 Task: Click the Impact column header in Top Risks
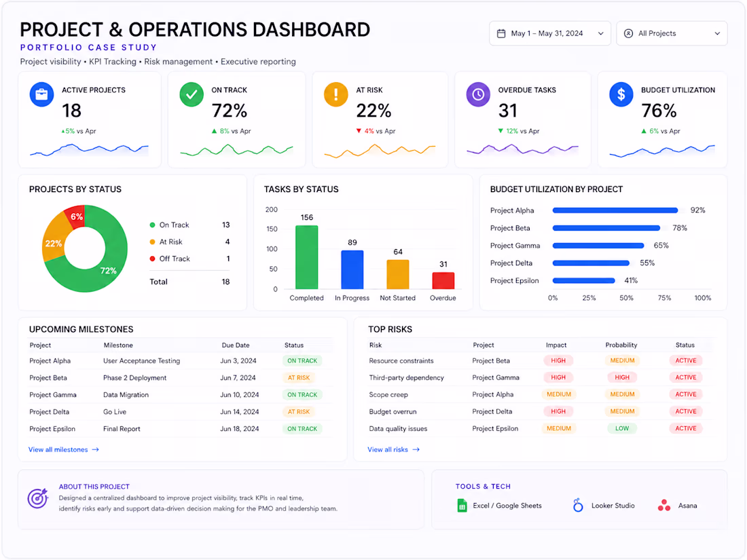point(556,346)
